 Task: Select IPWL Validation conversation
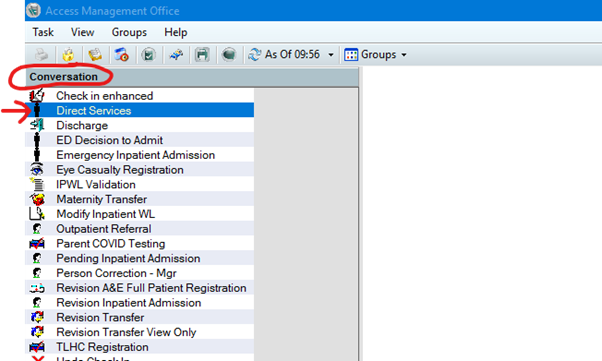140,184
